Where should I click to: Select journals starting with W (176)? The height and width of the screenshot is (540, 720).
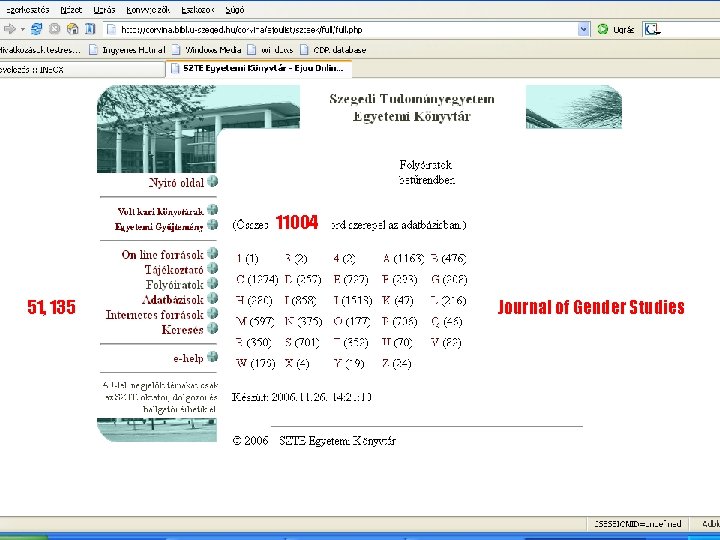pos(256,364)
